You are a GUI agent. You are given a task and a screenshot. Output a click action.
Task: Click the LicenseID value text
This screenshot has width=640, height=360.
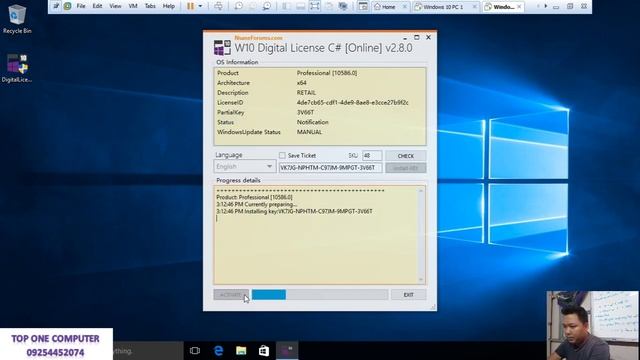pos(353,102)
